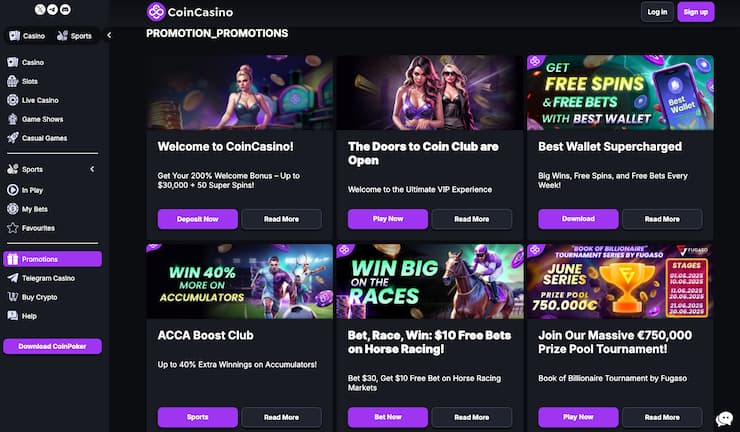Expand the Sports submenu arrow
Image resolution: width=740 pixels, height=432 pixels.
pos(92,170)
